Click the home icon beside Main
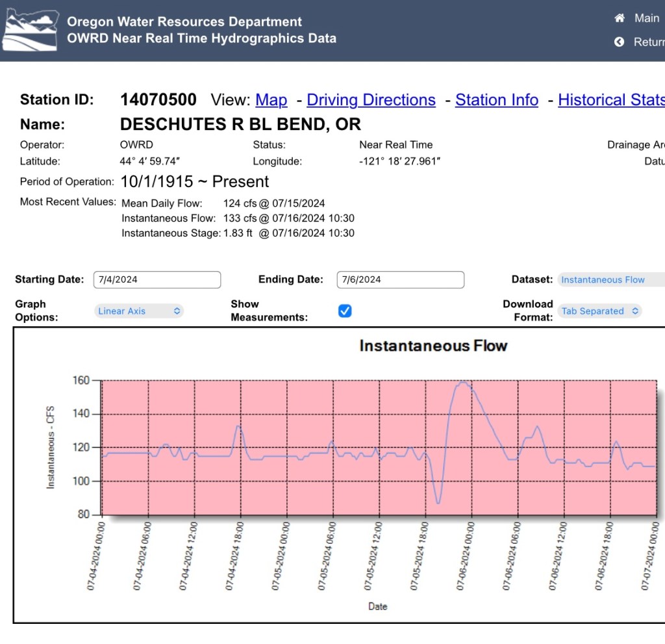Viewport: 665px width, 644px height. (620, 18)
